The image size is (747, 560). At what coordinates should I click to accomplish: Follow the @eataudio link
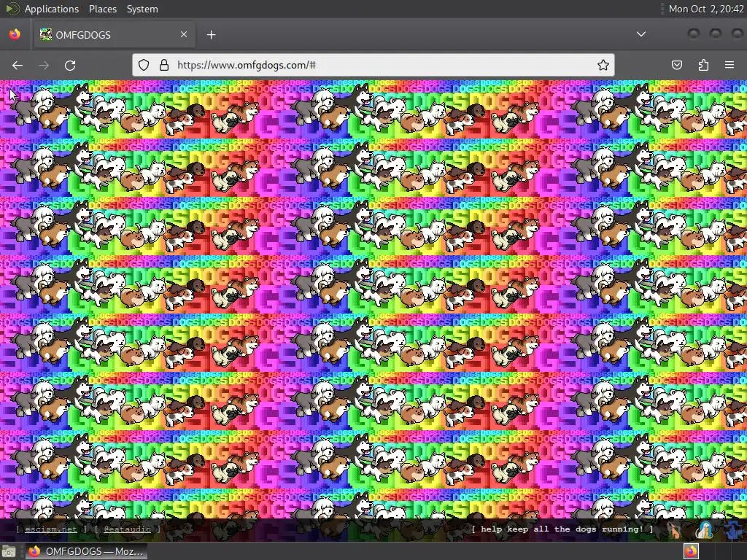coord(127,529)
